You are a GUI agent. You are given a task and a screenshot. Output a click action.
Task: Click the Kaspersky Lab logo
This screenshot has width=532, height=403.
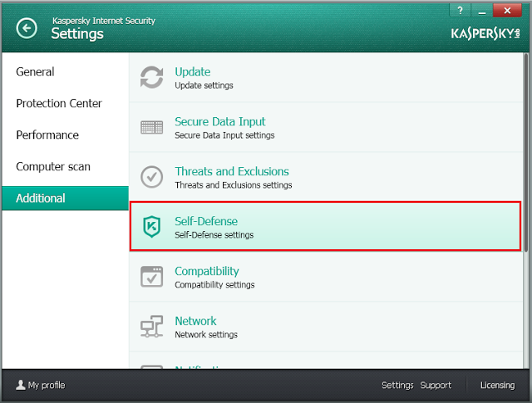[485, 33]
